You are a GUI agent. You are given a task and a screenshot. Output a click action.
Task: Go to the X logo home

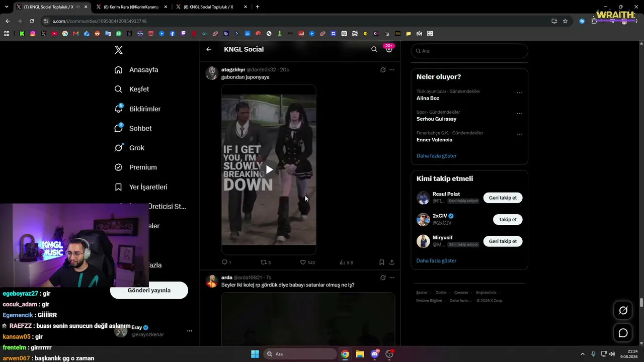coord(118,50)
